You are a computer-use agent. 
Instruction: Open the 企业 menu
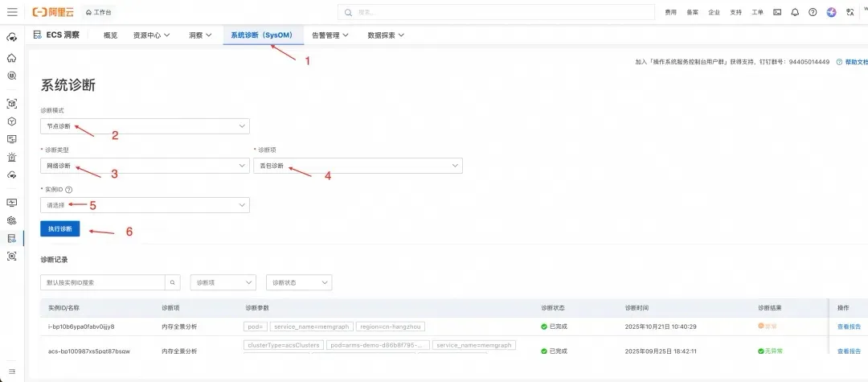[x=714, y=12]
